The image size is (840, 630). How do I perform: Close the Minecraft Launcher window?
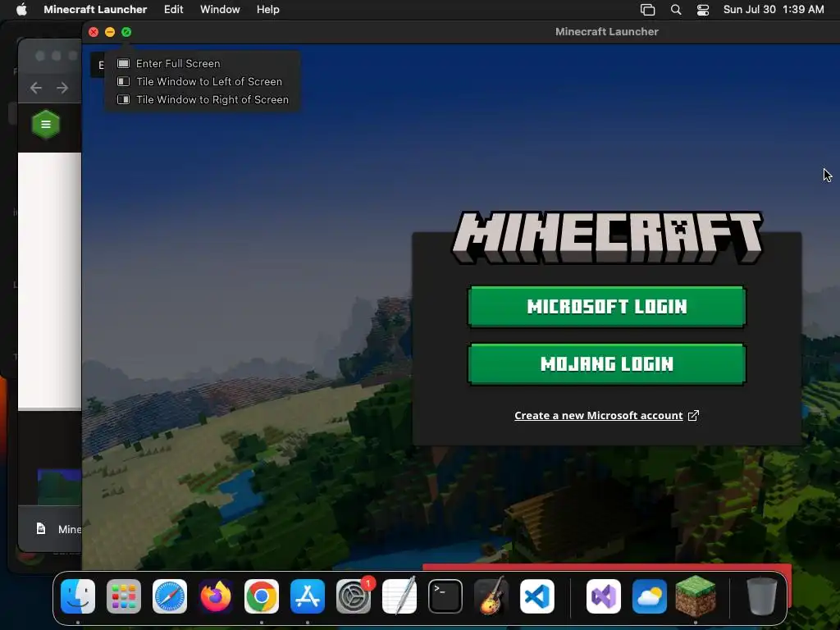click(x=94, y=32)
